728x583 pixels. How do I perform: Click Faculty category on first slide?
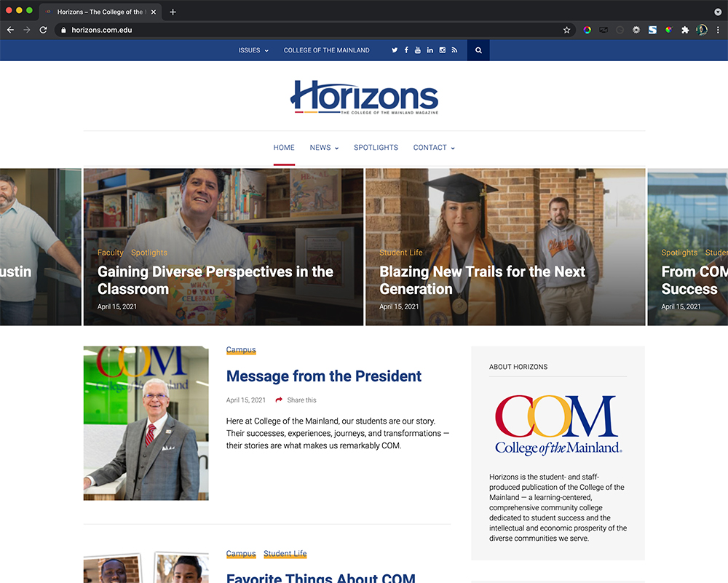(111, 253)
